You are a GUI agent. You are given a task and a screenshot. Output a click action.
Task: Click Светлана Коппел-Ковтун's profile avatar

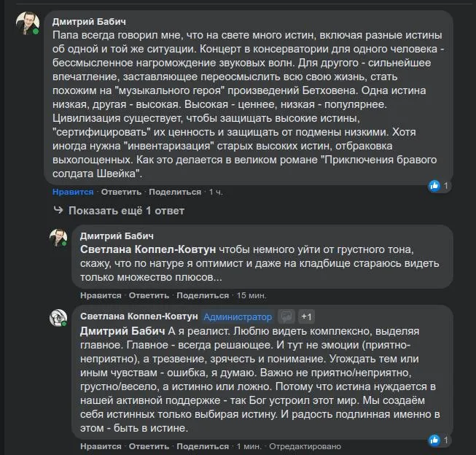click(58, 318)
